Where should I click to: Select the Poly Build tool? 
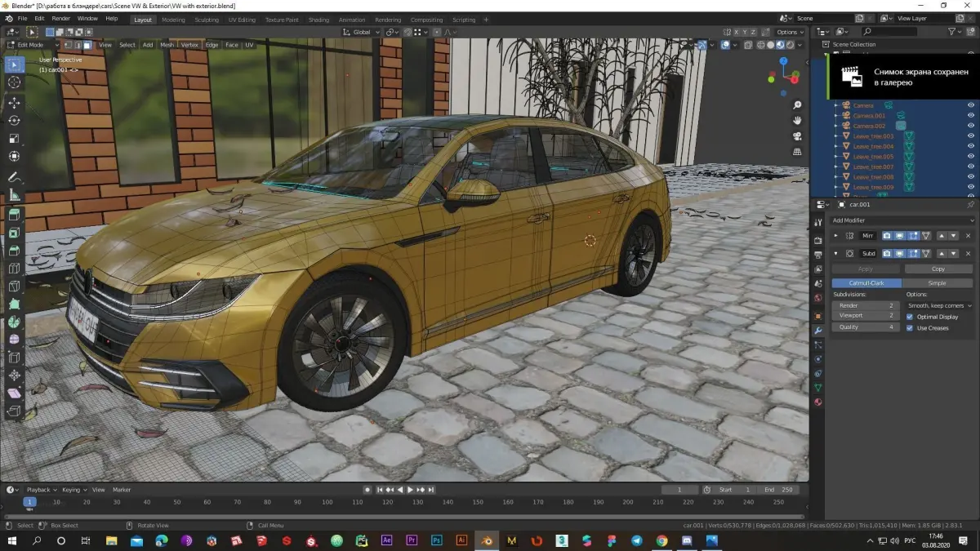pyautogui.click(x=15, y=304)
